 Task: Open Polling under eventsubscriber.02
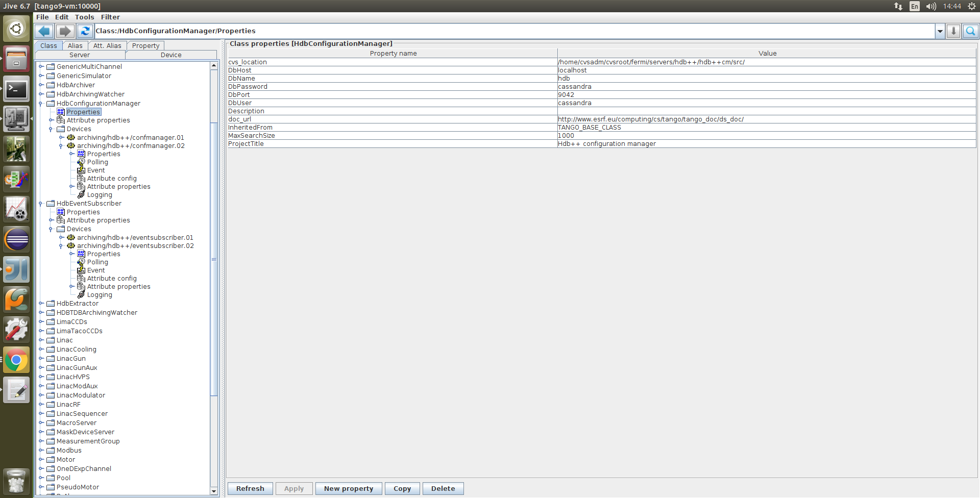pyautogui.click(x=97, y=262)
